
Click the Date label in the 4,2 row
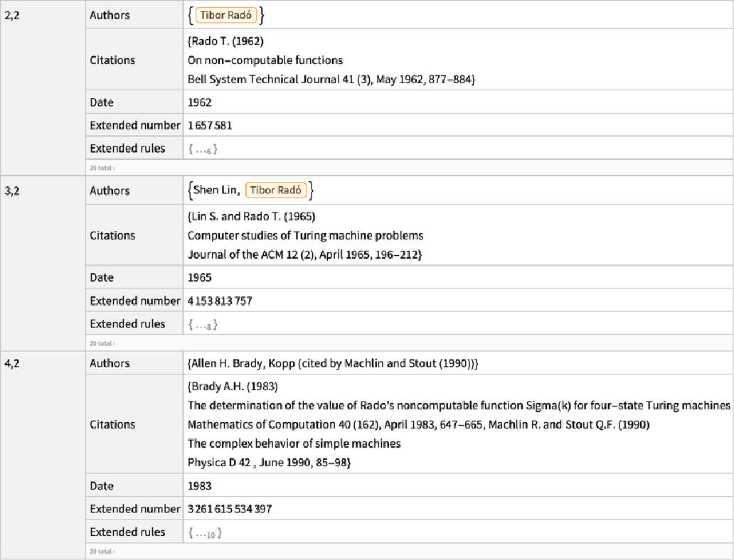click(102, 486)
